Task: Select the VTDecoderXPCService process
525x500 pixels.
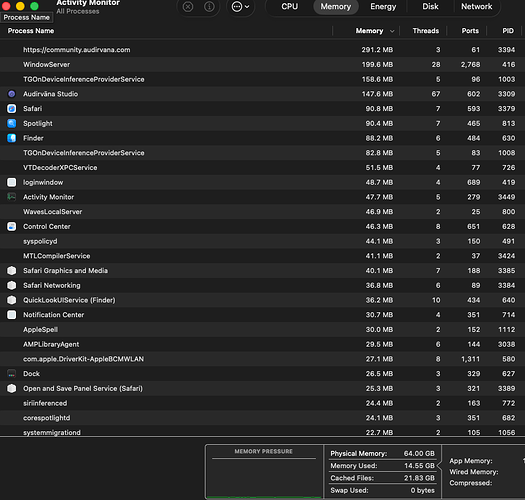Action: tap(262, 167)
